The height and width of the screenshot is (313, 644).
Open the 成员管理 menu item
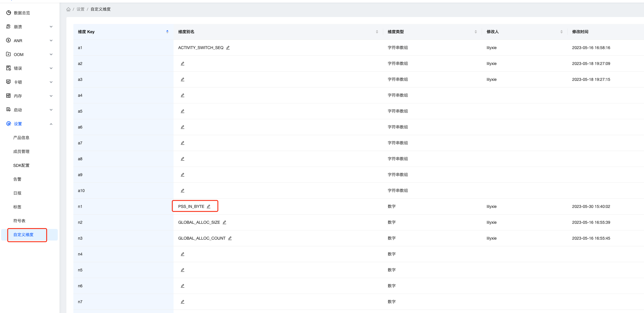point(21,152)
